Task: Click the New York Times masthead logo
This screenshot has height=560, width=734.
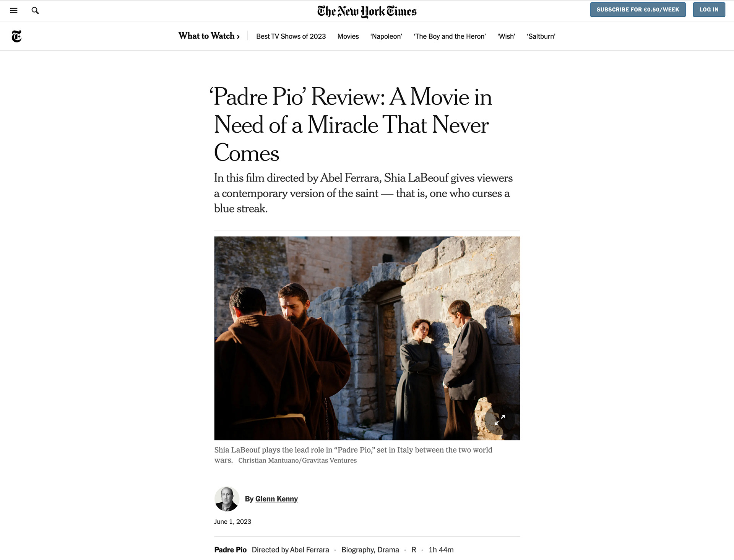Action: coord(367,11)
